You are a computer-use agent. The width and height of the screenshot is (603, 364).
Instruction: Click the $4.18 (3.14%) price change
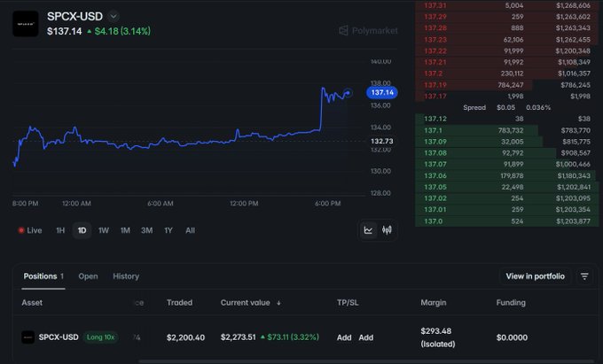(x=119, y=31)
